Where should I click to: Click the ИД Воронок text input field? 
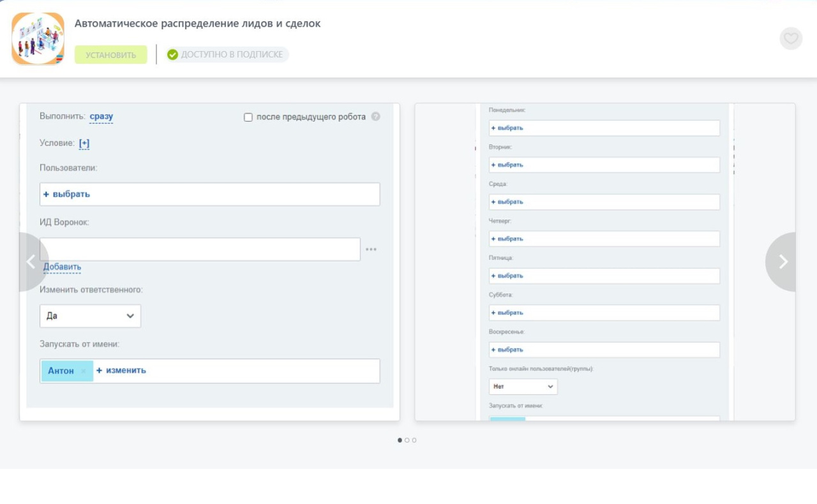[x=200, y=249]
